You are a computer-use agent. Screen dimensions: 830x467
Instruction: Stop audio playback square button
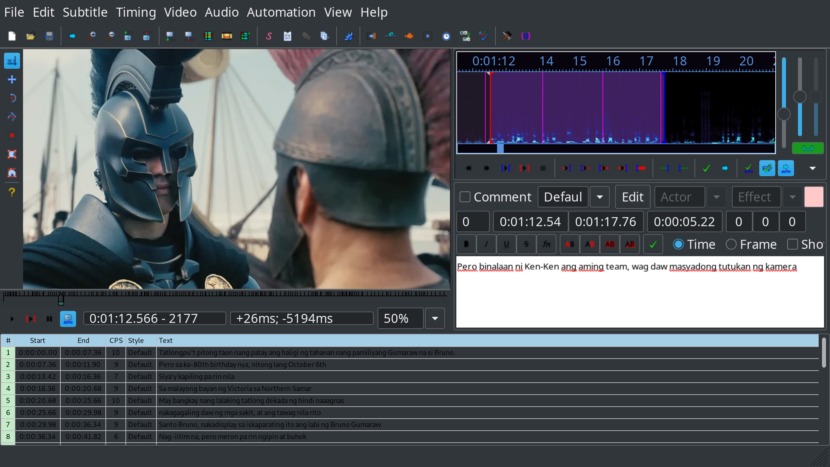click(543, 168)
